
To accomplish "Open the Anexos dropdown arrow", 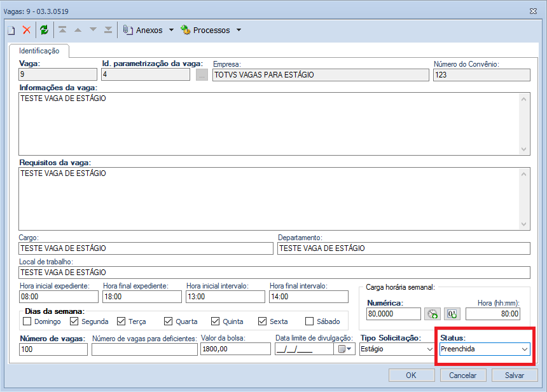I will pyautogui.click(x=171, y=30).
